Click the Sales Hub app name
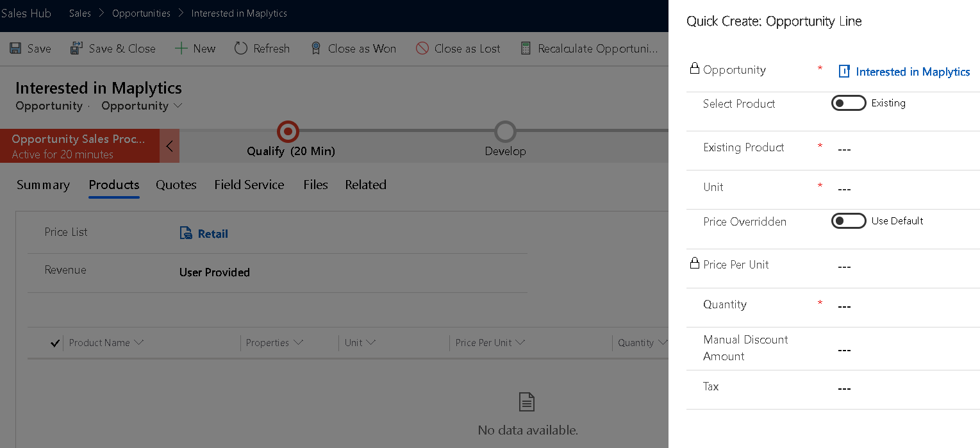 [x=26, y=13]
